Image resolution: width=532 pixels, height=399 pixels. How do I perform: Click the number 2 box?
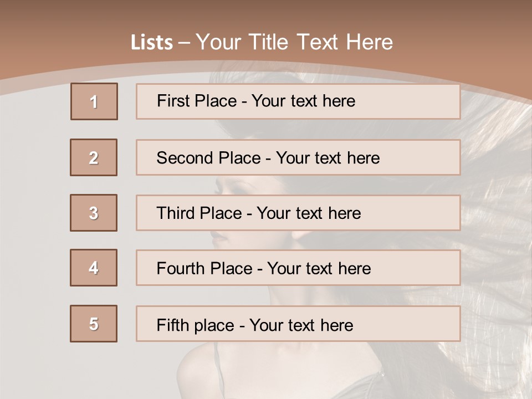tap(94, 157)
